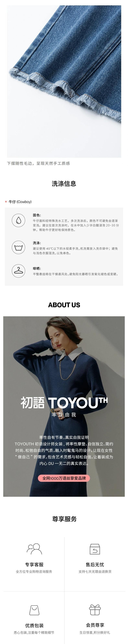The height and width of the screenshot is (644, 128).
Task: Click the pink bullet beside 牛仔 (Cowboy)
Action: tap(6, 202)
